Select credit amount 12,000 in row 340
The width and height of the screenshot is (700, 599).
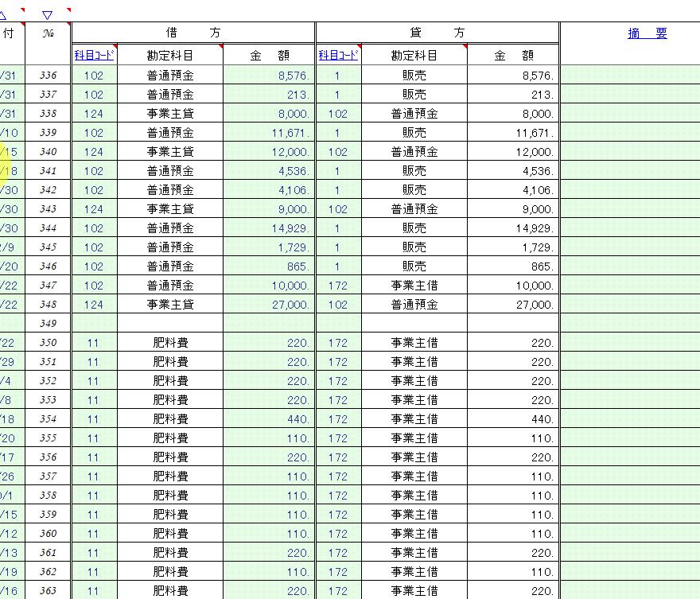tap(513, 152)
